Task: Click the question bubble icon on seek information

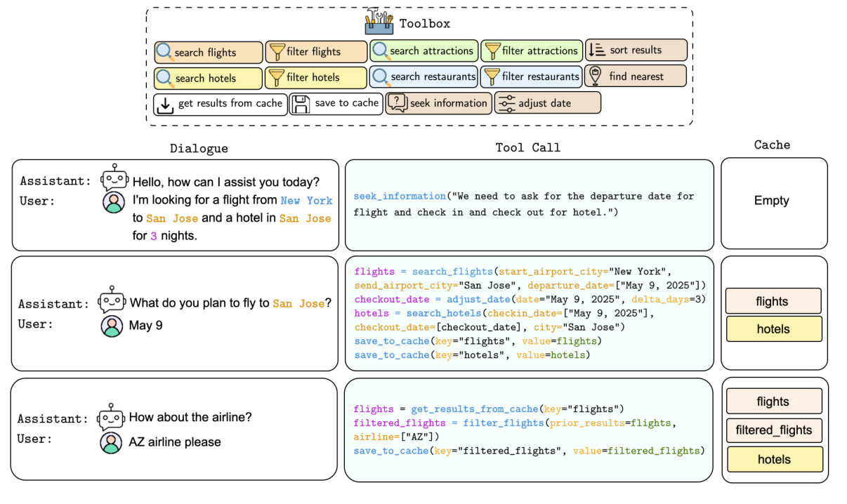Action: point(397,103)
